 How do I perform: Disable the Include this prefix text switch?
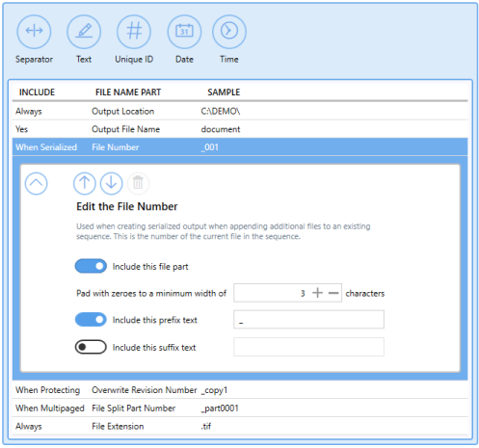pos(91,320)
